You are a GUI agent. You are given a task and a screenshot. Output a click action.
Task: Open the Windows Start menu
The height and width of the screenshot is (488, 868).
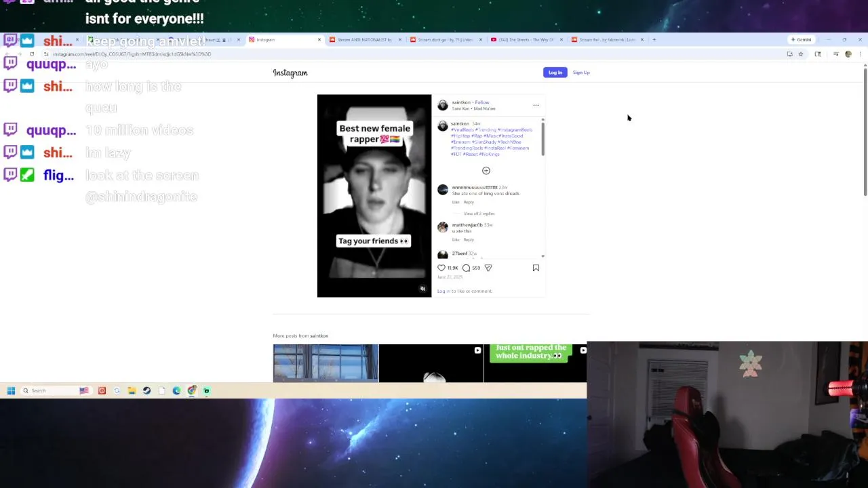point(11,390)
